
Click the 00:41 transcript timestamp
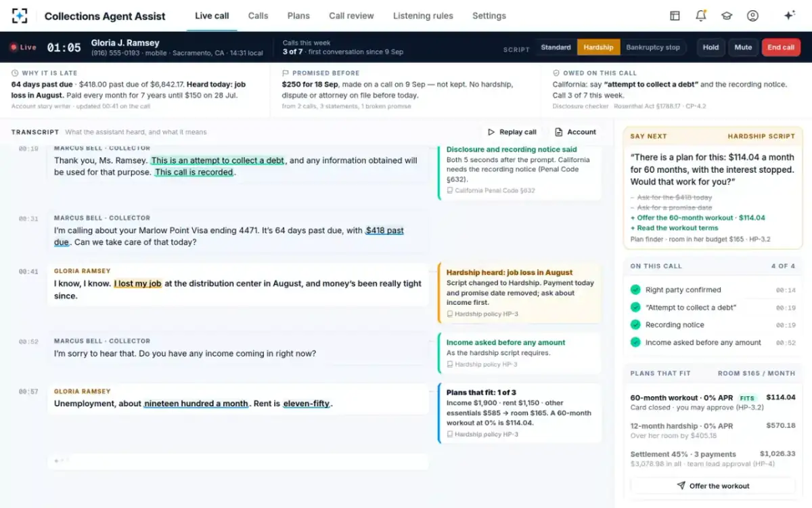(28, 272)
